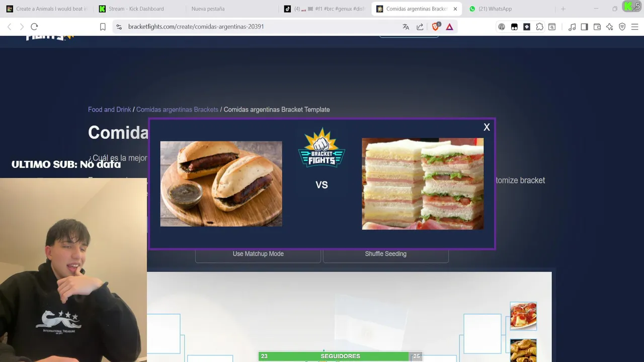Click the dark square tag extension icon
The height and width of the screenshot is (362, 644).
(527, 27)
